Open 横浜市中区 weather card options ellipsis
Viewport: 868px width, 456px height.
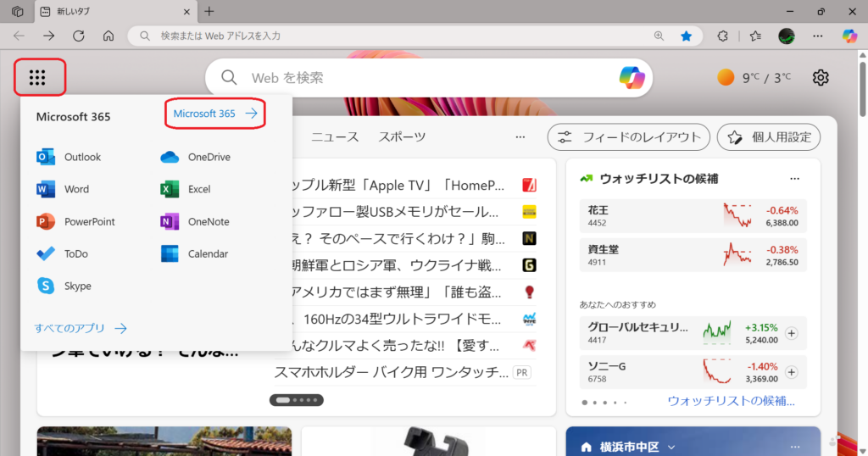pos(795,448)
